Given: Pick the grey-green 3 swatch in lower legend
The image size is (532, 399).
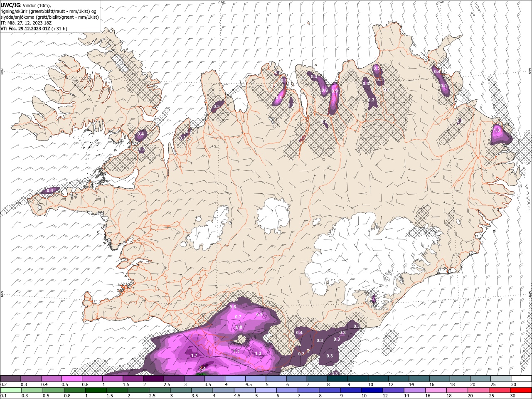Looking at the screenshot, I should [x=180, y=390].
